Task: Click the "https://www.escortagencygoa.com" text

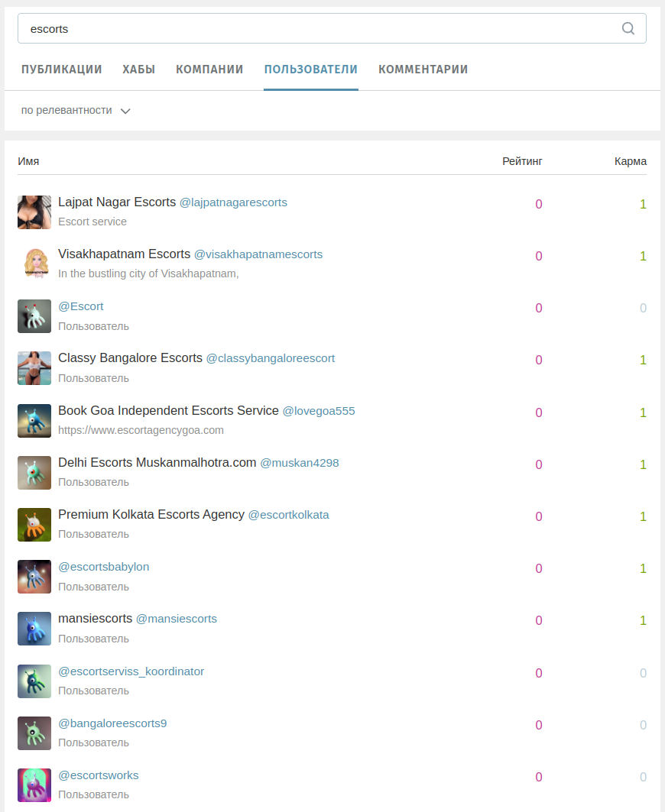Action: (x=141, y=430)
